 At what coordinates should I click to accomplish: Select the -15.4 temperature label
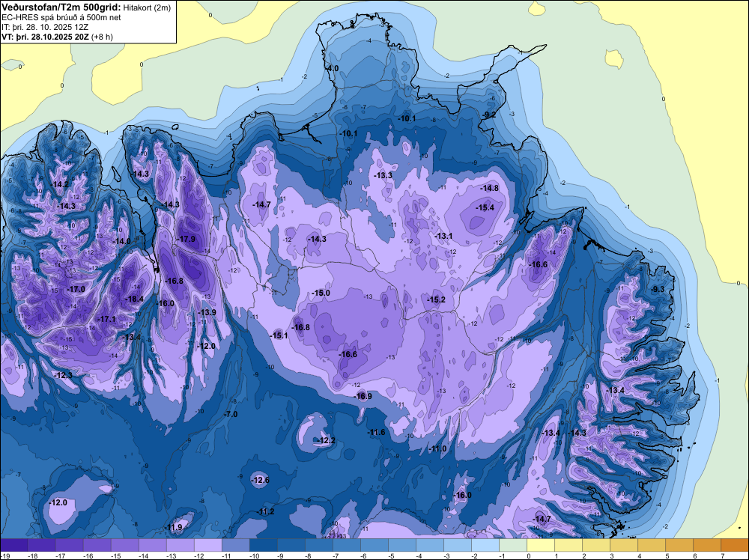pyautogui.click(x=485, y=207)
